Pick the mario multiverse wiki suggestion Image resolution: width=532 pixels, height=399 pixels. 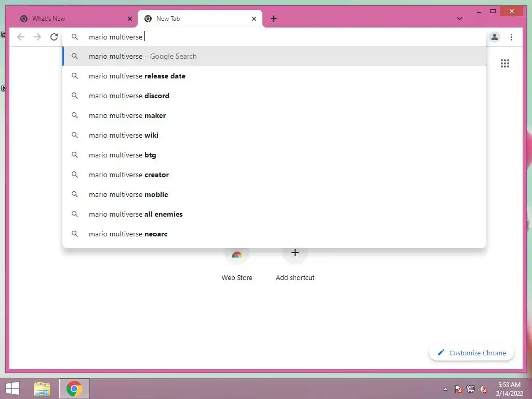274,135
